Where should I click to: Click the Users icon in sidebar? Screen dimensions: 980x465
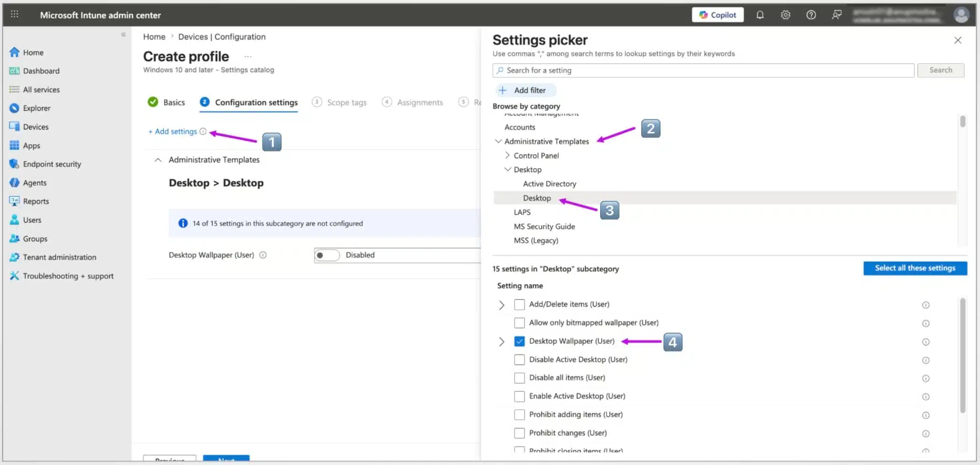coord(14,220)
